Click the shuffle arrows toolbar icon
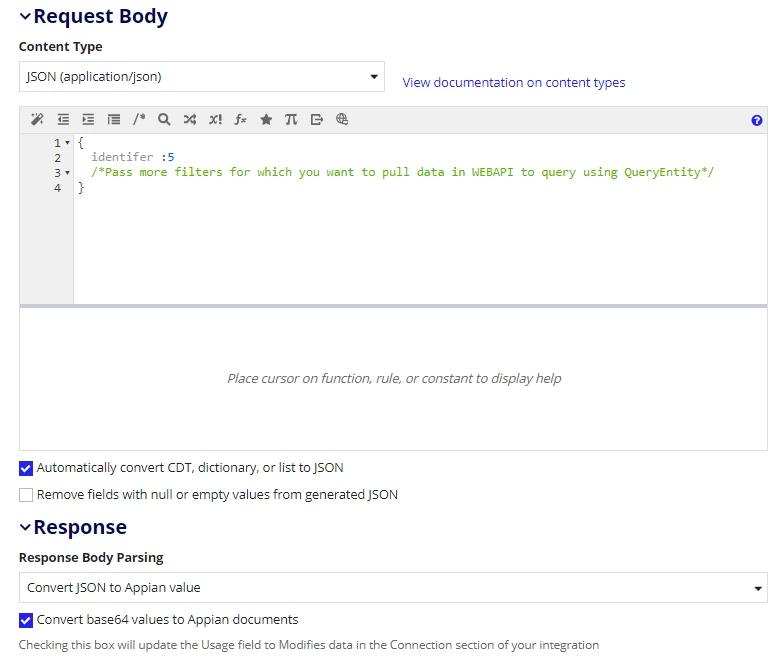Viewport: 784px width, 660px height. [190, 120]
